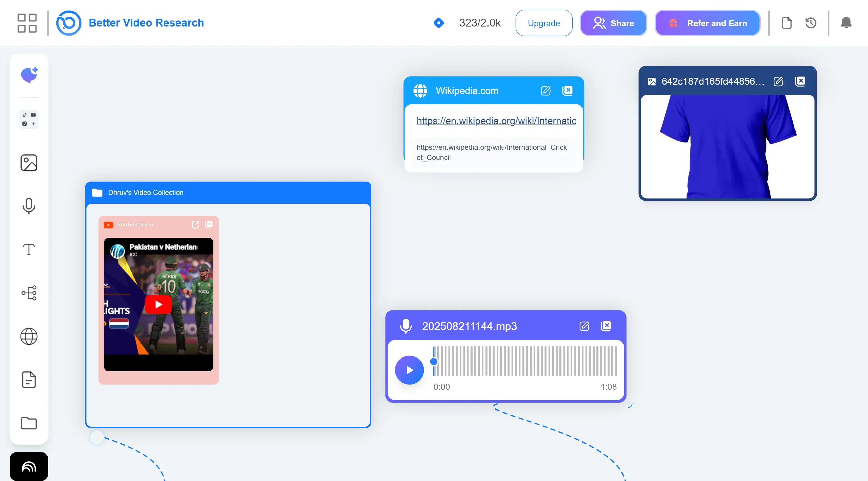Click the Refer and Earn button

pyautogui.click(x=708, y=23)
